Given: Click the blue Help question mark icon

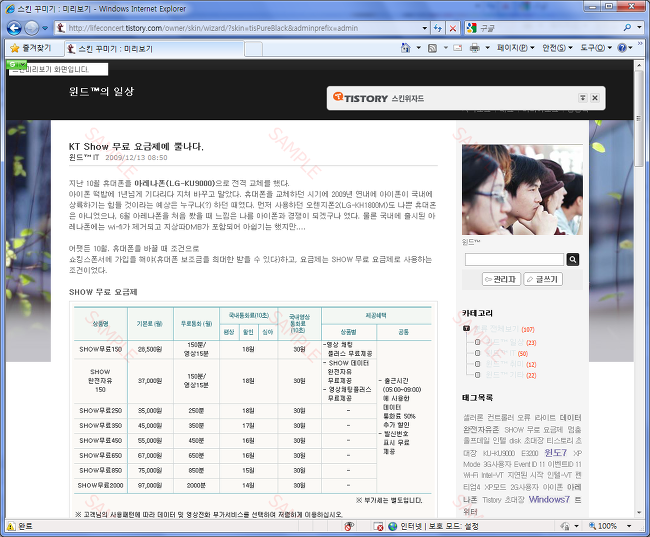Looking at the screenshot, I should coord(622,48).
